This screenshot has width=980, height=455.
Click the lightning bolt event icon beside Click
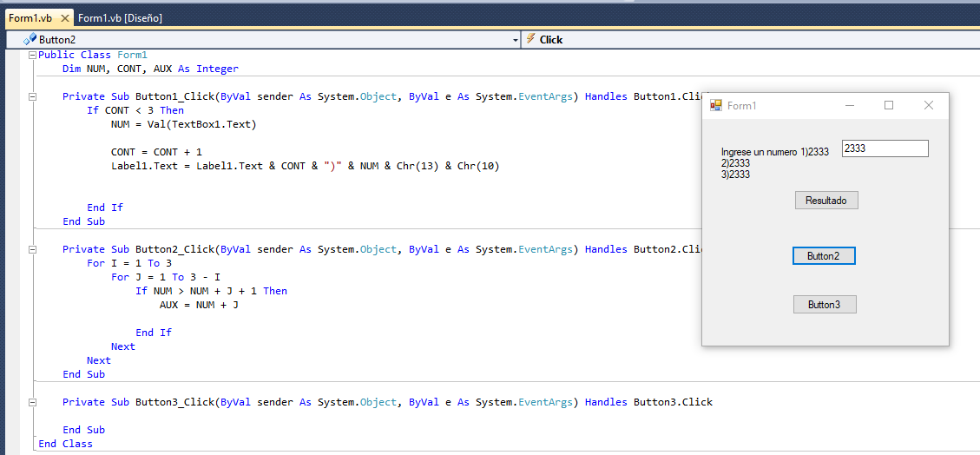(x=530, y=39)
